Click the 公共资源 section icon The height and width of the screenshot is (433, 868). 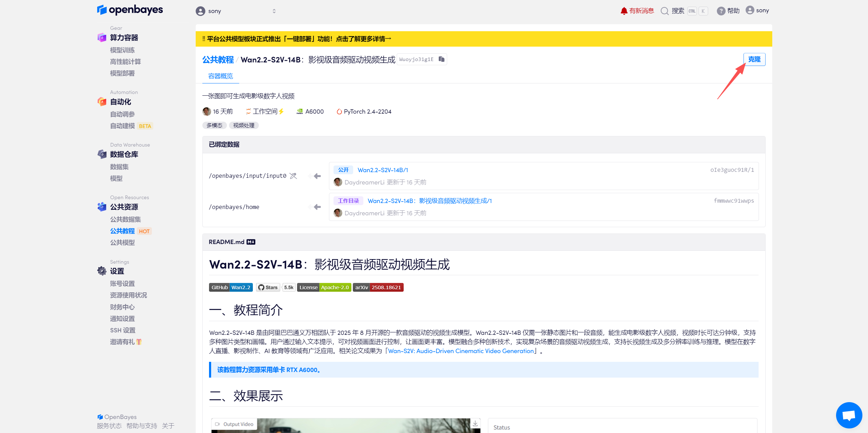pos(102,207)
